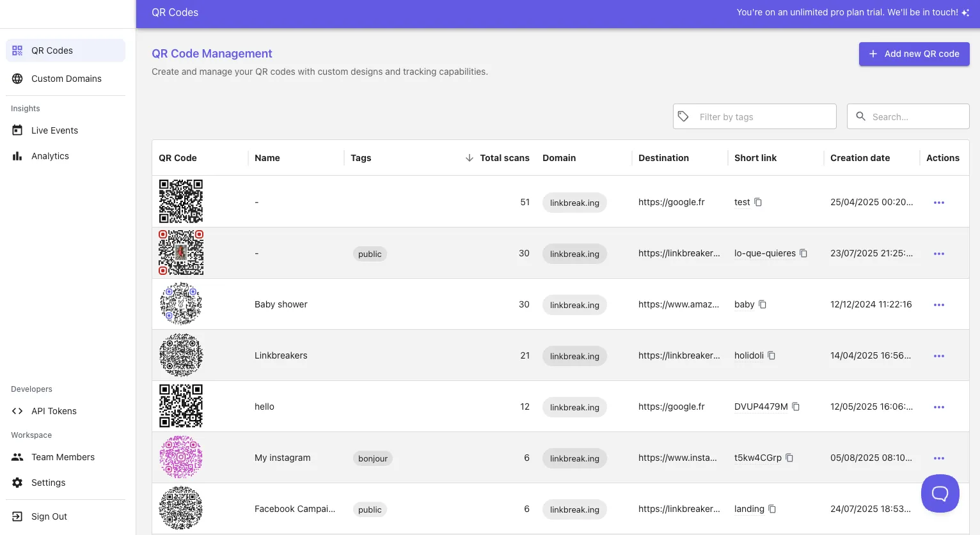Click 'public' tag in Facebook Campaign row
This screenshot has width=980, height=535.
coord(370,509)
